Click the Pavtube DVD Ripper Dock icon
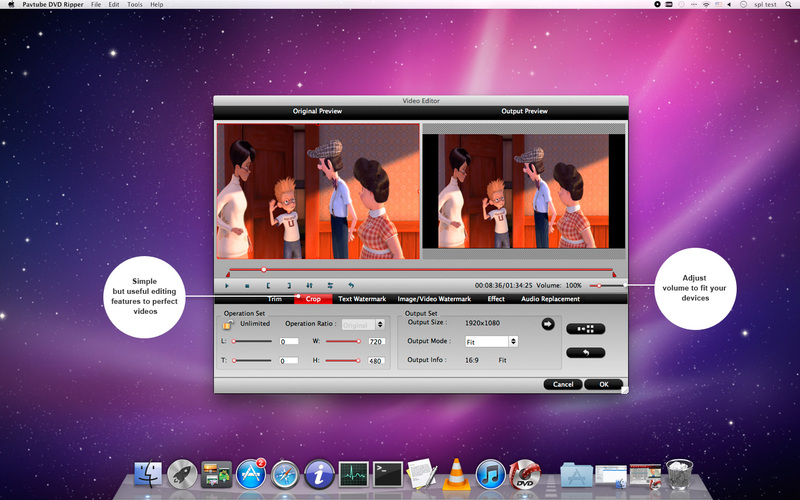This screenshot has width=800, height=500. pos(525,474)
